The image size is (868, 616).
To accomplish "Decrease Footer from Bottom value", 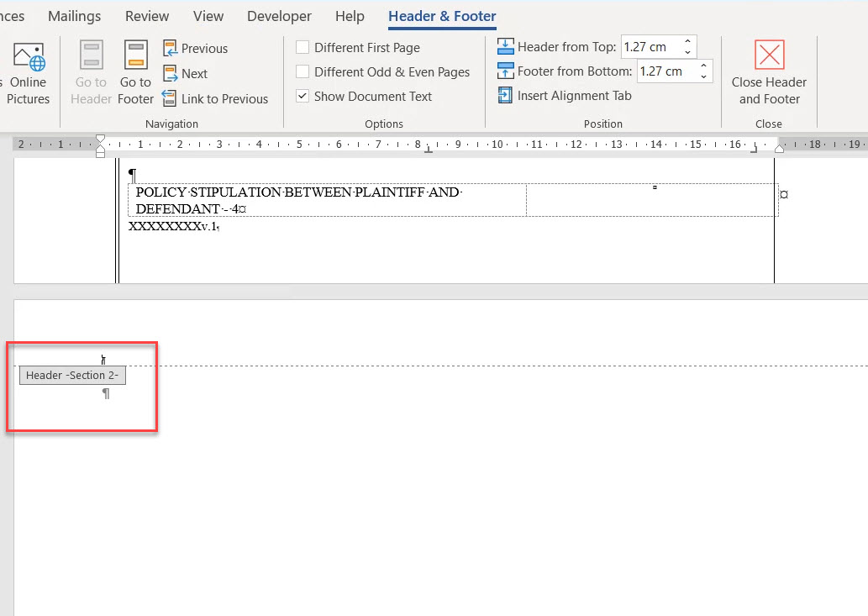I will 703,76.
